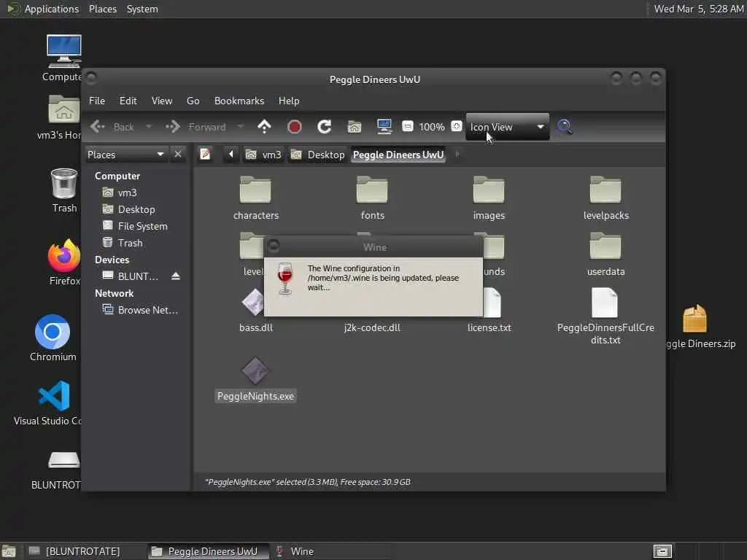Screen dimensions: 747x560
Task: Zoom out with the minus icon
Action: pos(407,127)
